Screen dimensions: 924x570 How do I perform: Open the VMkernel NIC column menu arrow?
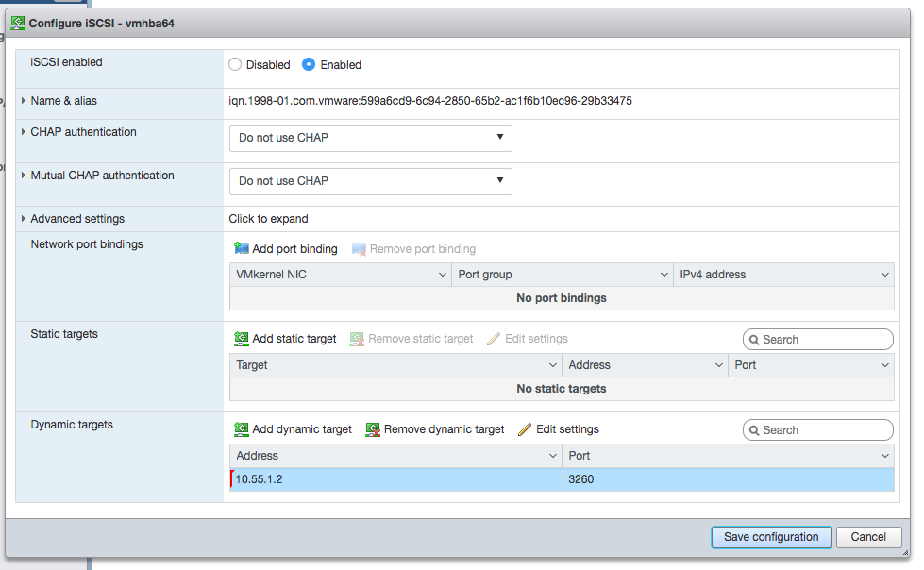pos(442,275)
